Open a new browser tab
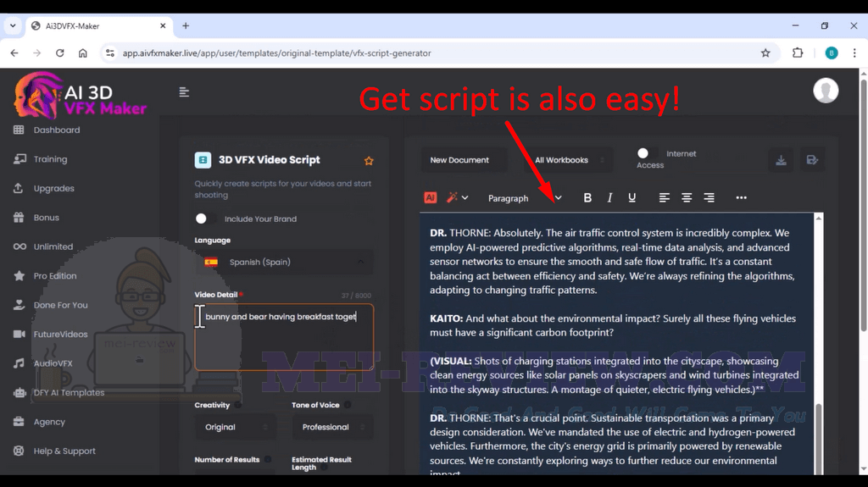Screen dimensions: 868x487 (x=186, y=26)
